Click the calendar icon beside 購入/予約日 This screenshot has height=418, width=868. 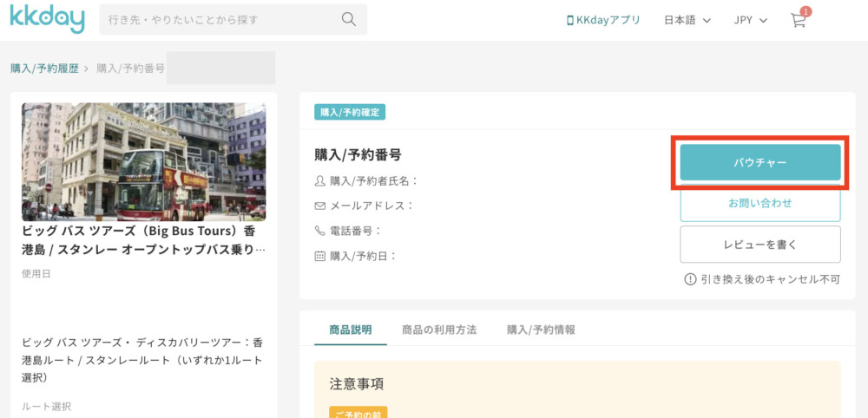(320, 256)
